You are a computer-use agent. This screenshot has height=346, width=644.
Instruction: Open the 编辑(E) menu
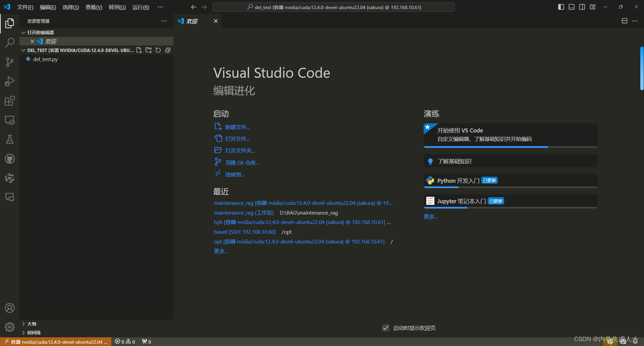pyautogui.click(x=48, y=7)
